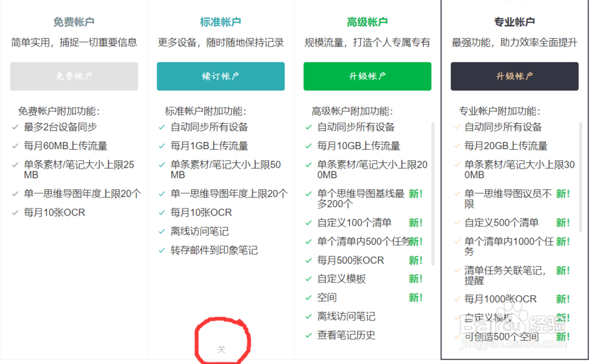This screenshot has width=599, height=364.
Task: Click the 专业帐户 feature list scrollbar
Action: pos(580,177)
